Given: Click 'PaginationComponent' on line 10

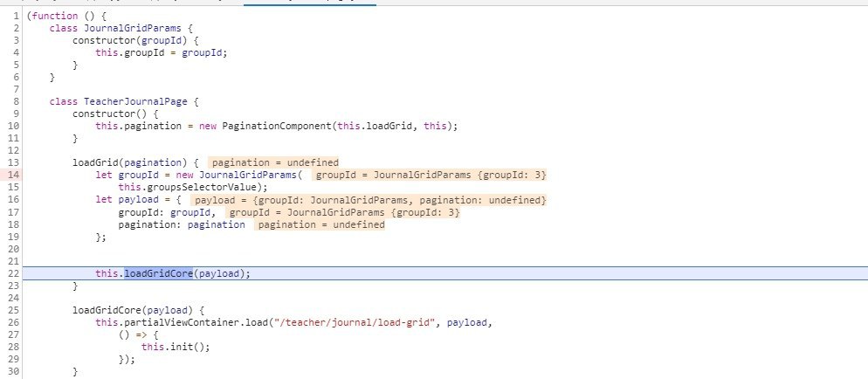Looking at the screenshot, I should pyautogui.click(x=277, y=126).
